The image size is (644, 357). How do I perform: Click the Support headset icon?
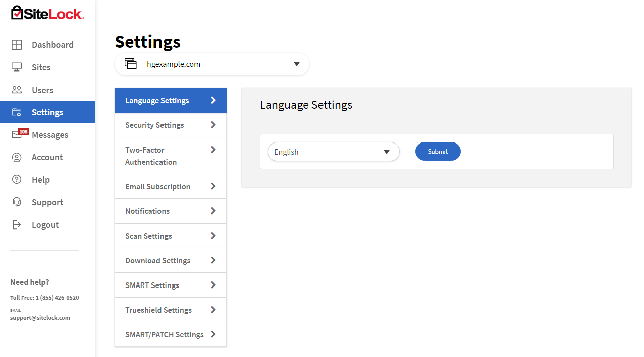17,202
